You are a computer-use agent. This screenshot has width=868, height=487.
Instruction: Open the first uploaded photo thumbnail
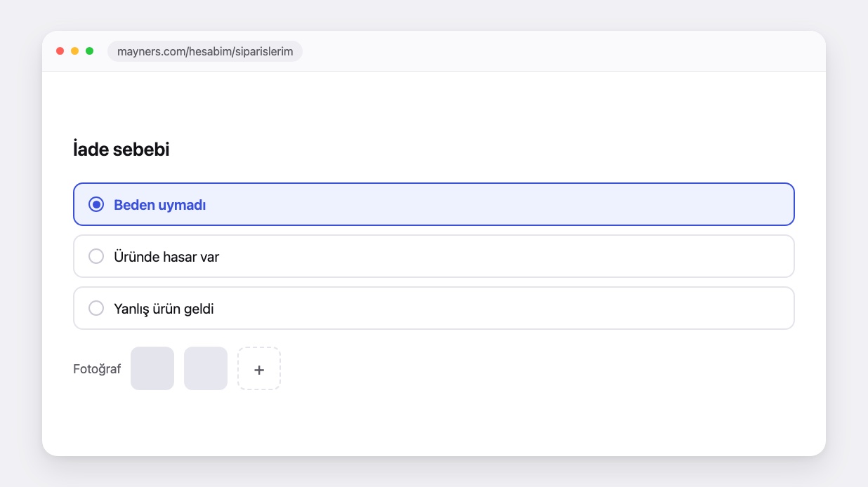coord(152,368)
